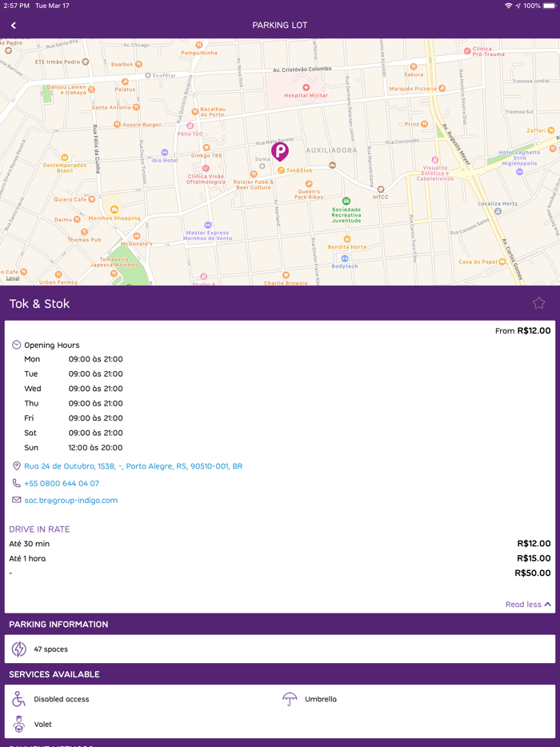This screenshot has height=747, width=560.
Task: Tap the DRIVE IN RATE heading
Action: click(x=39, y=529)
